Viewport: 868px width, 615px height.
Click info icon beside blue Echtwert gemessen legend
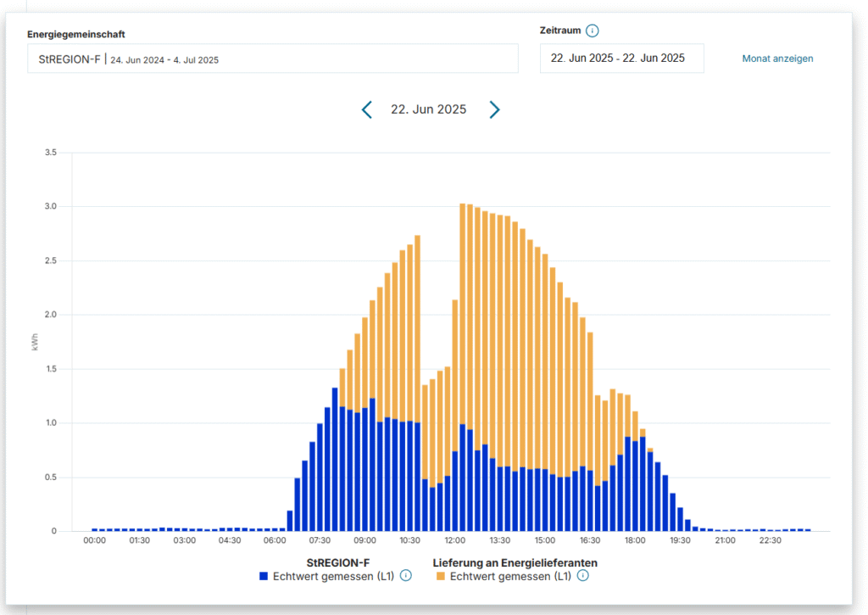coord(405,575)
